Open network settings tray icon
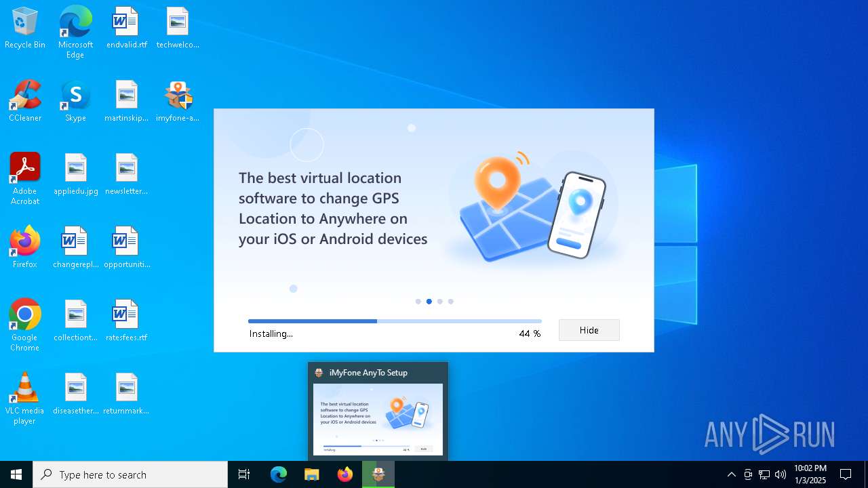 coord(764,474)
